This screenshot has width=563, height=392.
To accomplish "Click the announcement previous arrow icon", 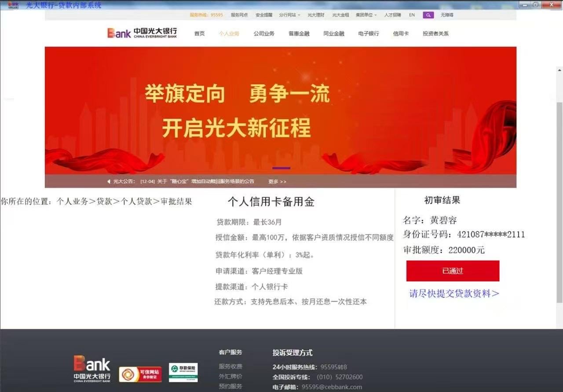I will coord(109,181).
